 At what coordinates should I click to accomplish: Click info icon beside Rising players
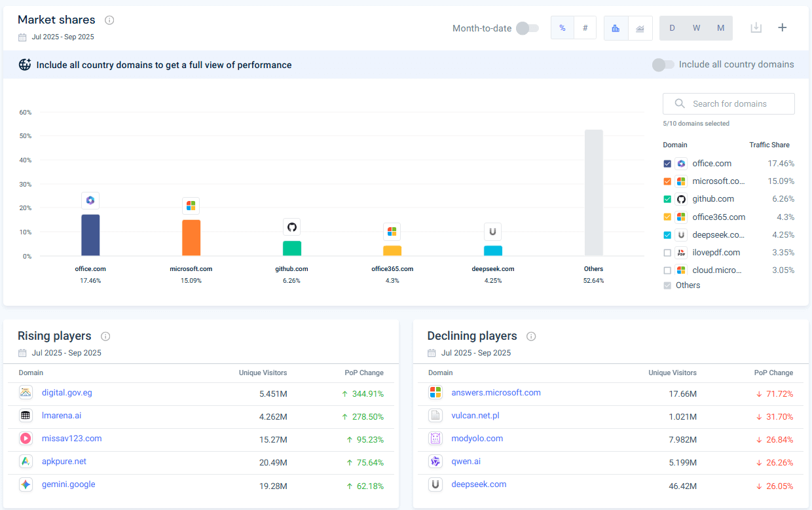click(105, 336)
